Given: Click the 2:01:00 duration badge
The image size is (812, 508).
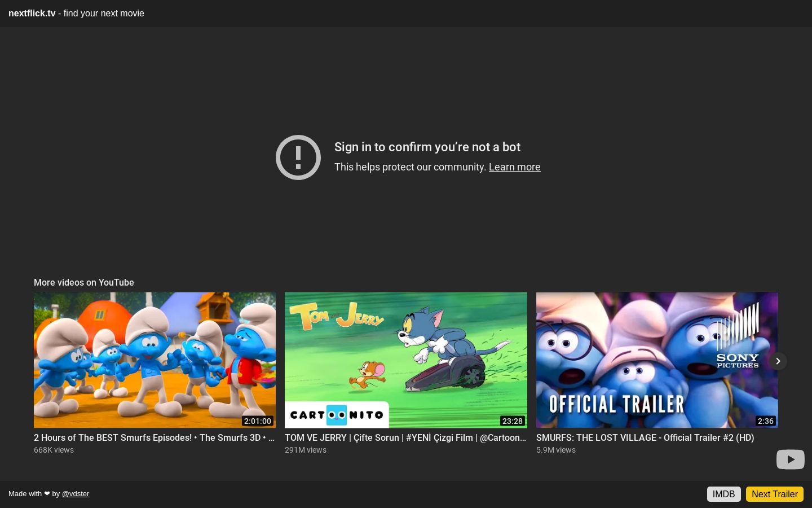Looking at the screenshot, I should coord(258,421).
